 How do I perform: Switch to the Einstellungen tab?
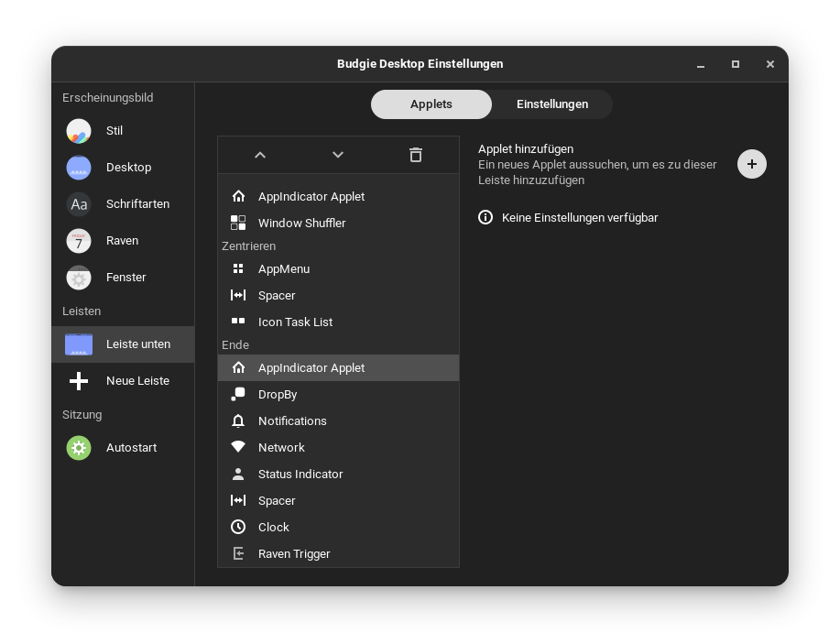(x=552, y=104)
